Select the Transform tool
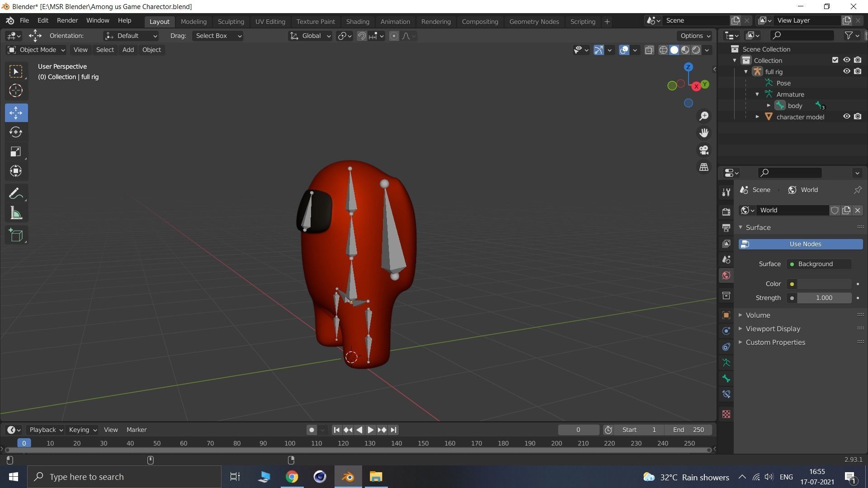 tap(16, 171)
